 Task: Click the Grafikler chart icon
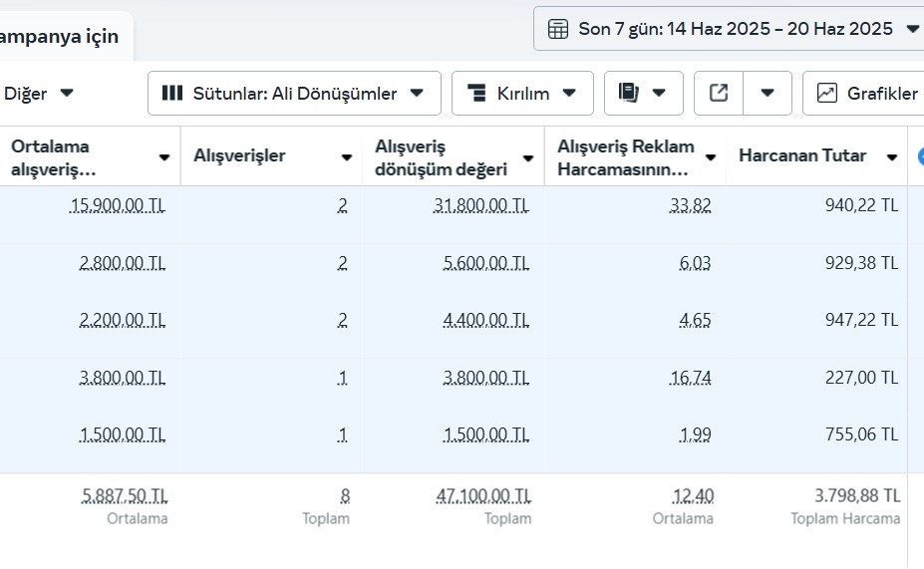click(x=826, y=93)
